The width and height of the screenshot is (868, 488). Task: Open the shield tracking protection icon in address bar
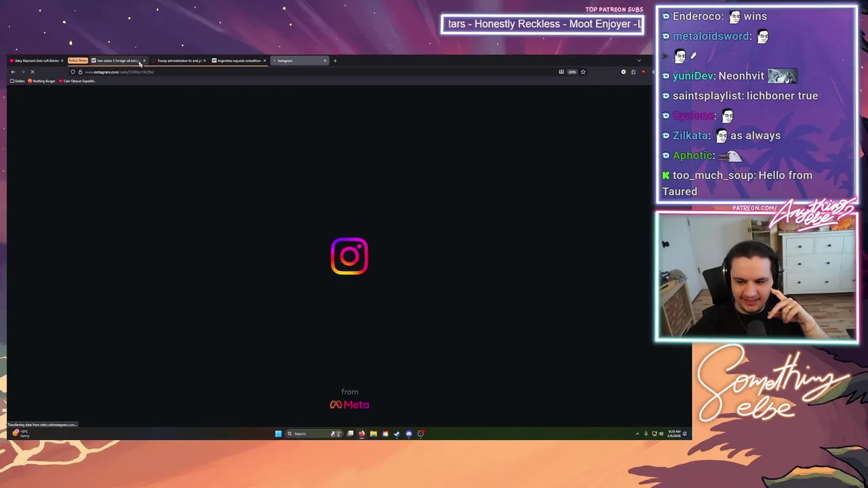point(73,72)
